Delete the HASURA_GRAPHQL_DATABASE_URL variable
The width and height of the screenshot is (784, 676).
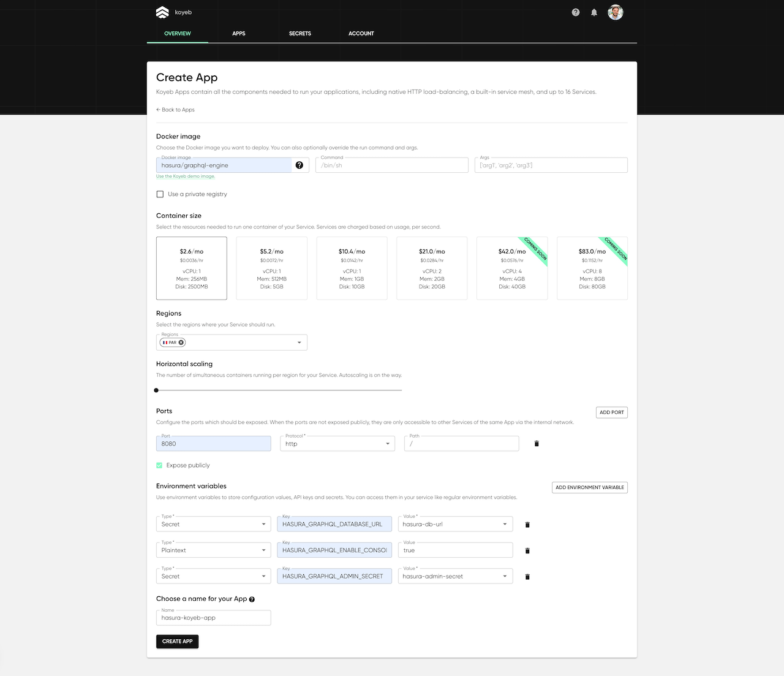(x=527, y=525)
